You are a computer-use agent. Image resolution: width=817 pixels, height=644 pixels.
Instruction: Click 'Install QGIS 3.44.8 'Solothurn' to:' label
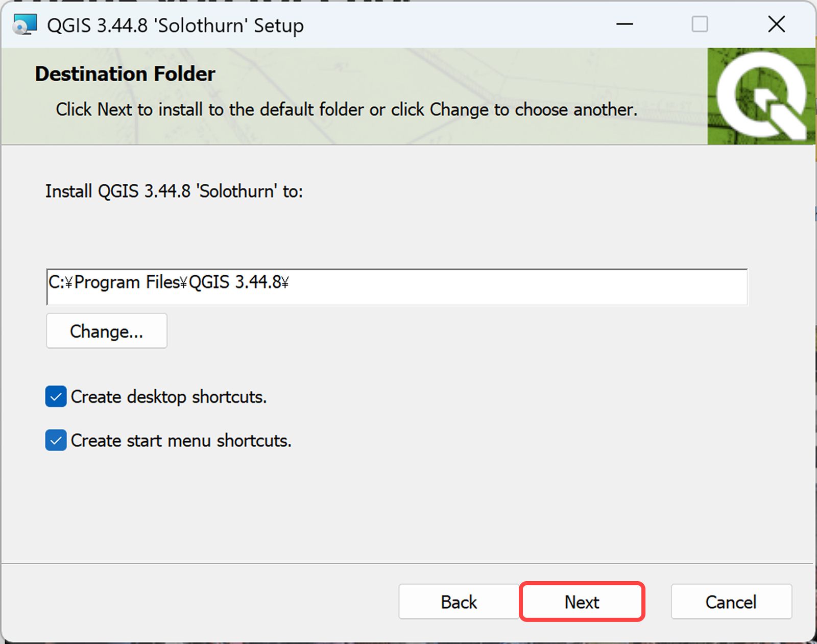(174, 192)
